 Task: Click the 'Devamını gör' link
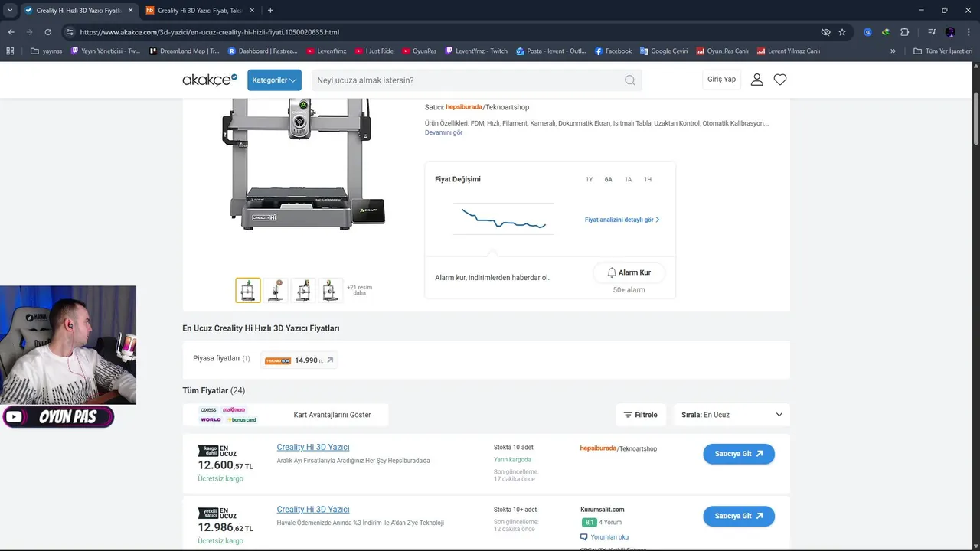click(443, 132)
